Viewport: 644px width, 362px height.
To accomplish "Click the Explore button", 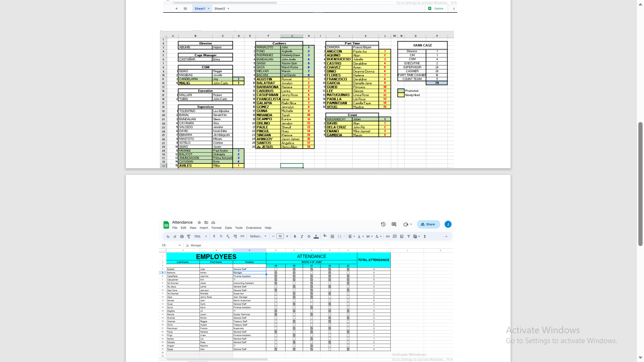I will pyautogui.click(x=436, y=8).
